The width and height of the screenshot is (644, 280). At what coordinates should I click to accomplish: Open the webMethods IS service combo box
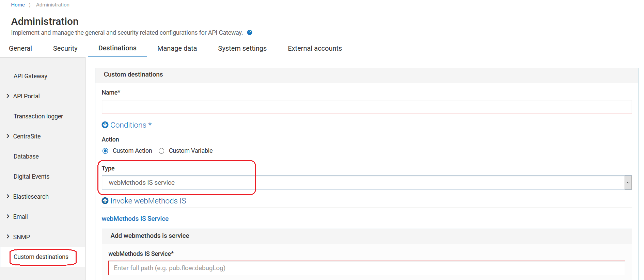[367, 183]
